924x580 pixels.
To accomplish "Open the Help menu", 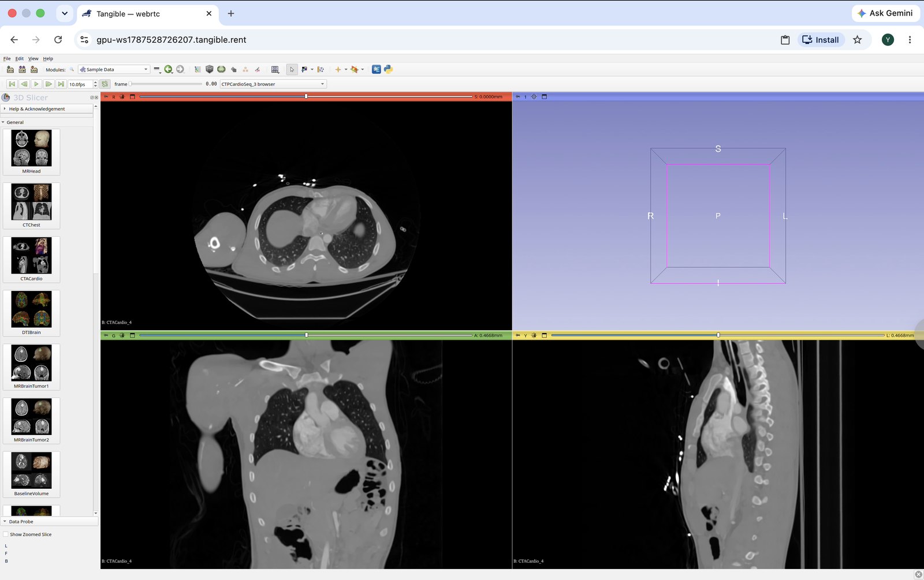I will point(48,58).
